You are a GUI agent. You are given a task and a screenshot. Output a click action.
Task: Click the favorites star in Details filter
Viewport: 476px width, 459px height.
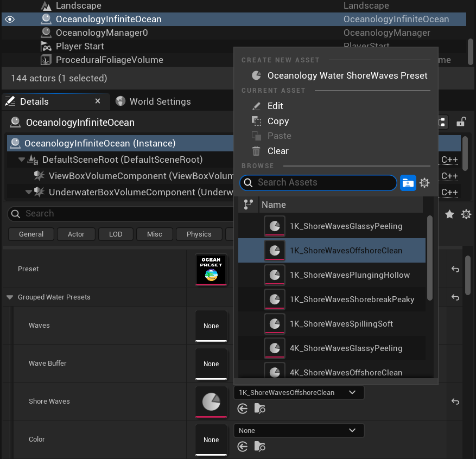point(449,214)
